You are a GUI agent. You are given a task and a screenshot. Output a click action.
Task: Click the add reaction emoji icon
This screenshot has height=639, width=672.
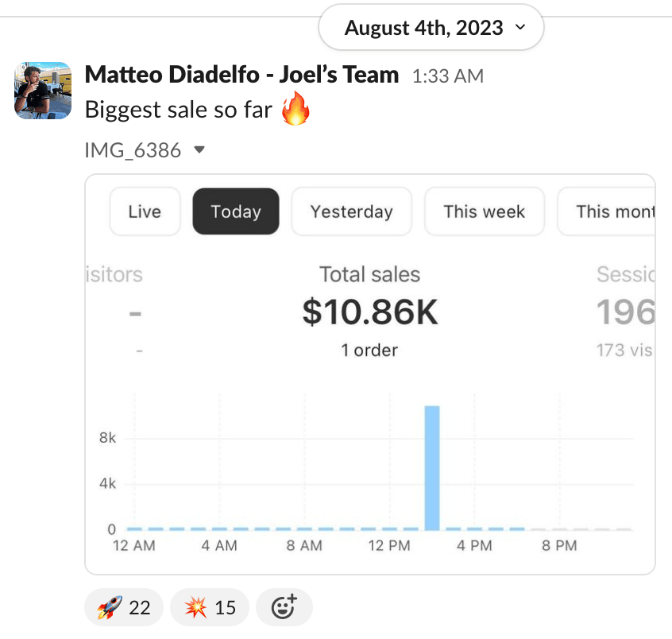[284, 608]
